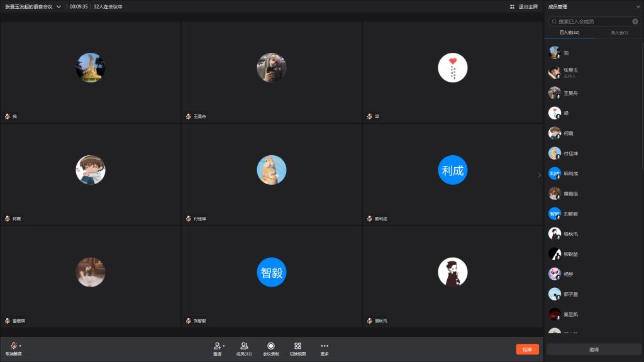This screenshot has width=644, height=362.
Task: Collapse the 成员管理 panel chevron
Action: (x=638, y=7)
